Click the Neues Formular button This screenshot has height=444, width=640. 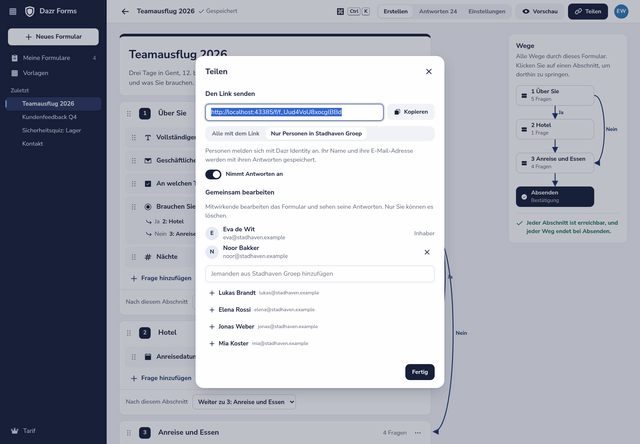click(x=53, y=37)
